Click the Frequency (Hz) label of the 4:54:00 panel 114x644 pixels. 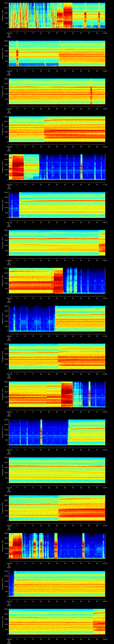pyautogui.click(x=3, y=470)
